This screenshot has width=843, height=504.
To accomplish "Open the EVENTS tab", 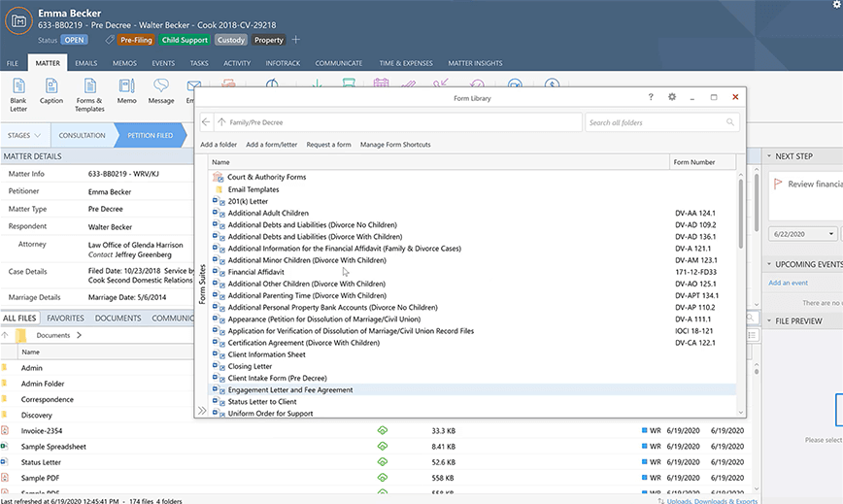I will (163, 63).
